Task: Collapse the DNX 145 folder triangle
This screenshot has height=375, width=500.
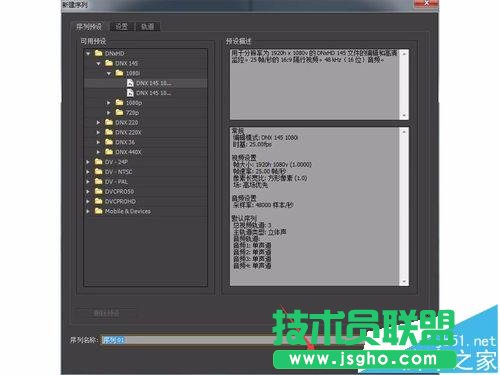Action: pos(99,63)
